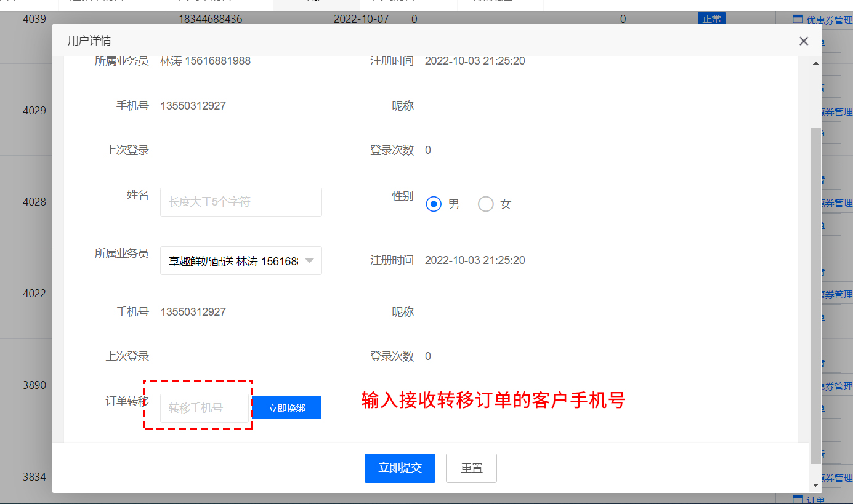
Task: Click the 立即换绑 button
Action: [x=286, y=408]
